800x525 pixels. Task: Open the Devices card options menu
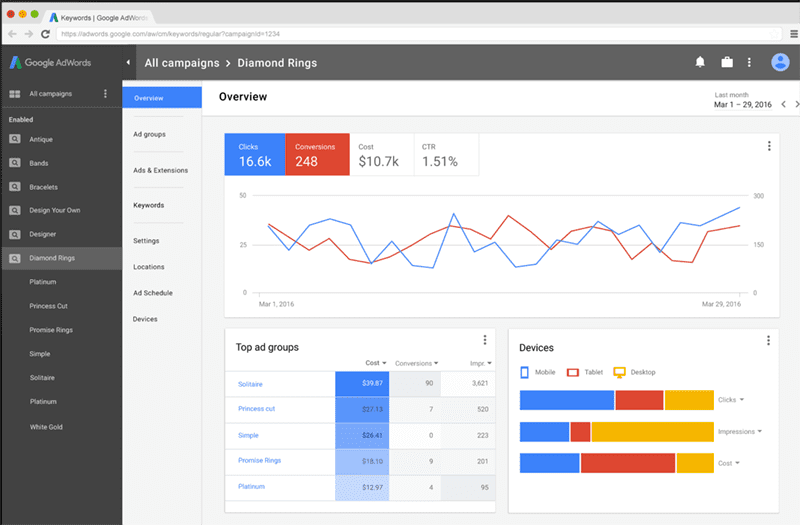[x=768, y=340]
